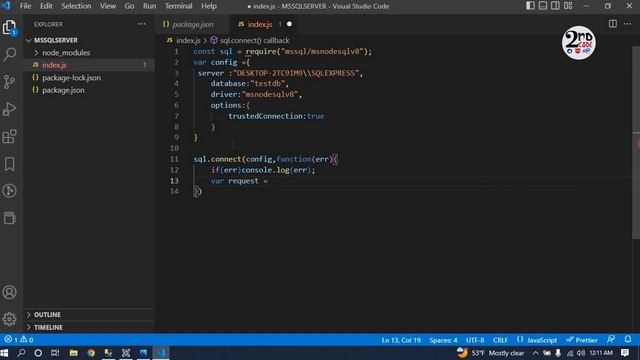640x360 pixels.
Task: Open the Run and Debug view
Action: coord(9,109)
